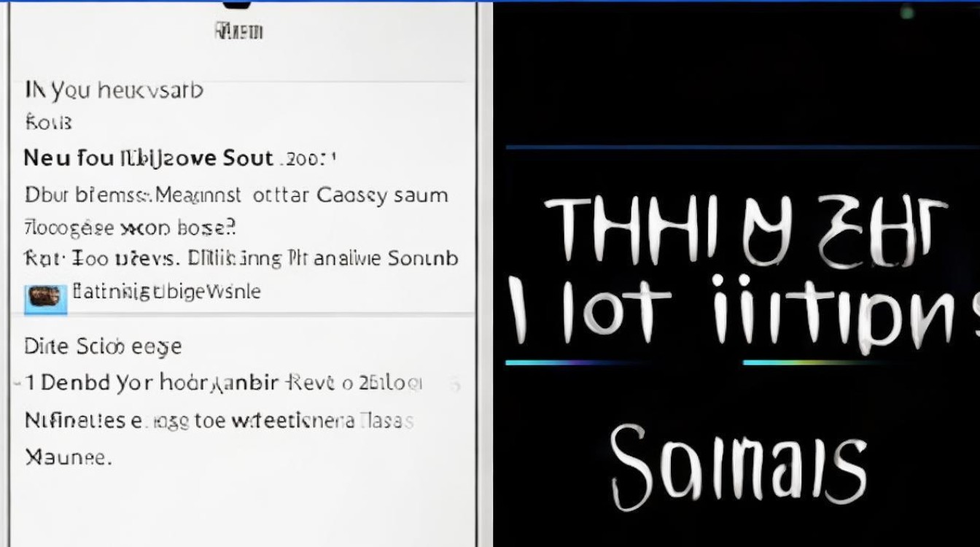Select the 'IN You heukvsarb' line
The image size is (980, 547).
(x=114, y=91)
